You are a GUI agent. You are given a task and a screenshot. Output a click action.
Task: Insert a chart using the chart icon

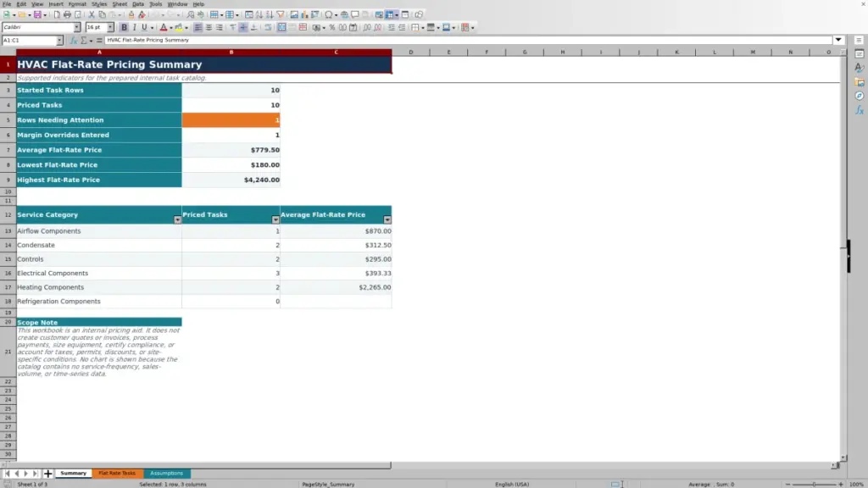click(304, 14)
